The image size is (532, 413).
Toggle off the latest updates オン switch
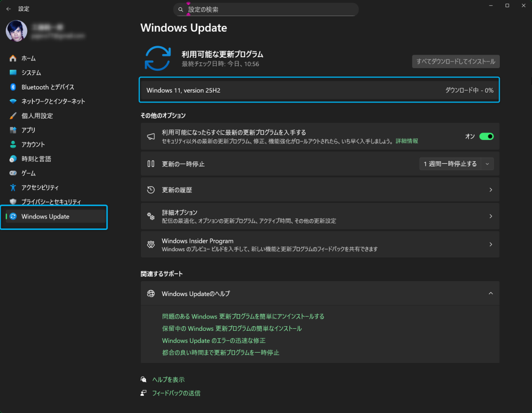click(x=486, y=136)
